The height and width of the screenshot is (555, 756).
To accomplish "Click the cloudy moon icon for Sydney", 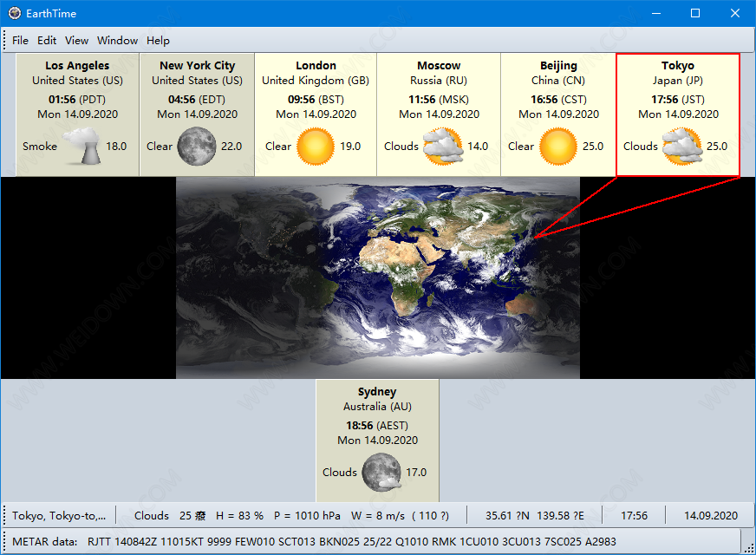I will point(381,472).
